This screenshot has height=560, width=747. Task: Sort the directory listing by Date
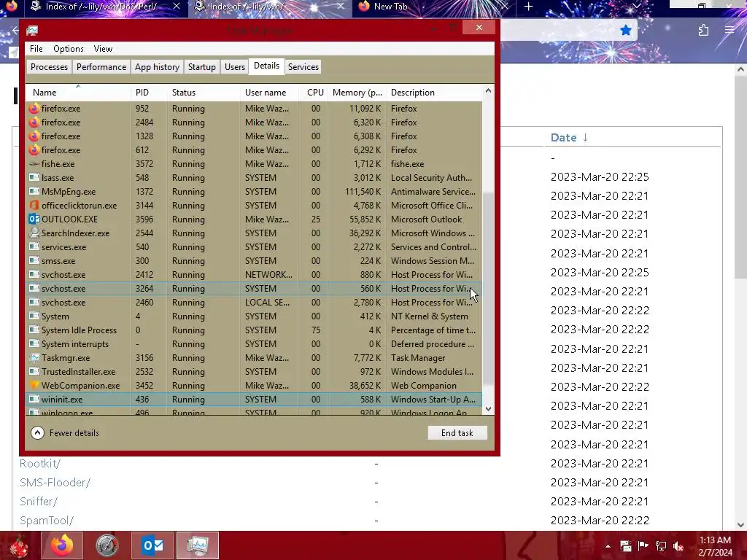pos(569,138)
